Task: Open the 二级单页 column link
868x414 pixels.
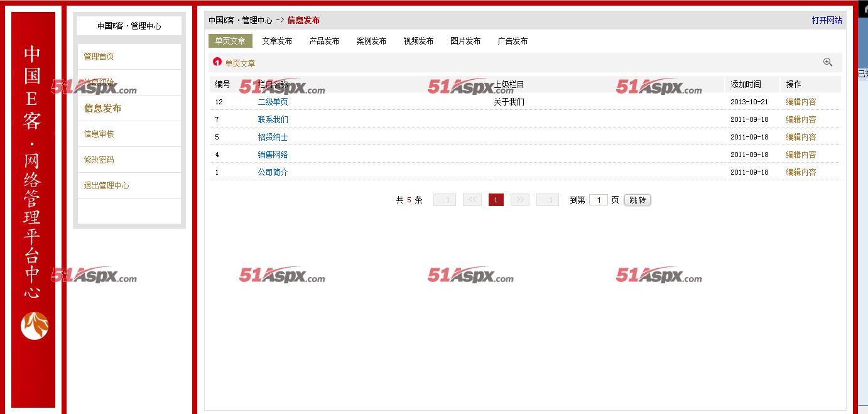Action: 273,102
